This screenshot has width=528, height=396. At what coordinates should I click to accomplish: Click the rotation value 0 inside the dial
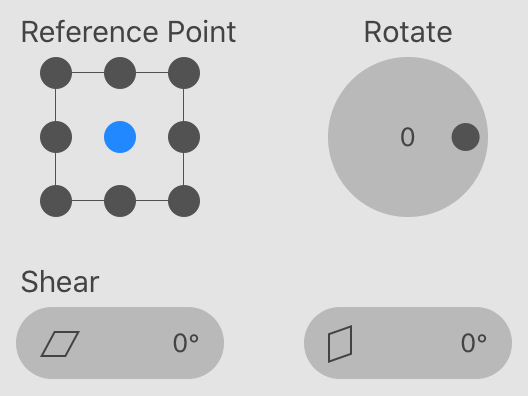tap(407, 137)
